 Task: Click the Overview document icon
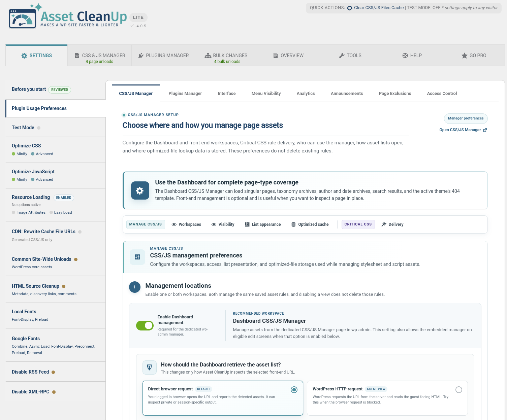click(276, 56)
